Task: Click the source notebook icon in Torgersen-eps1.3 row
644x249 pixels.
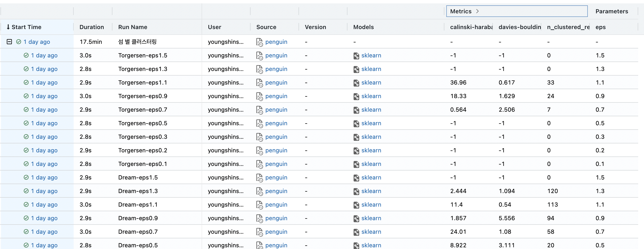Action: 259,69
